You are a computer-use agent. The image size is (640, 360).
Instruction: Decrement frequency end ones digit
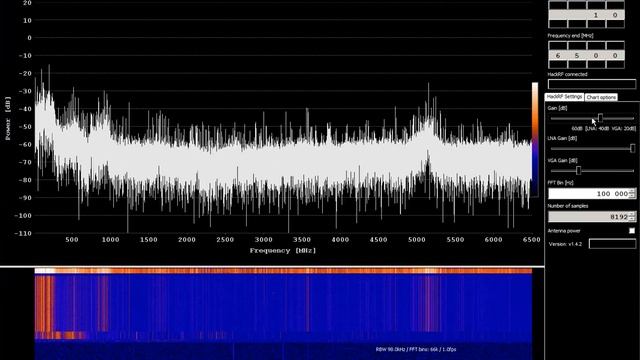615,64
